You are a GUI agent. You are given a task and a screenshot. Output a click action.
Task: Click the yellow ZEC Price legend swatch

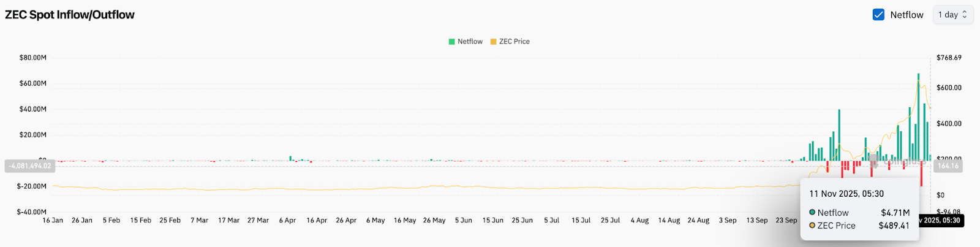coord(494,42)
